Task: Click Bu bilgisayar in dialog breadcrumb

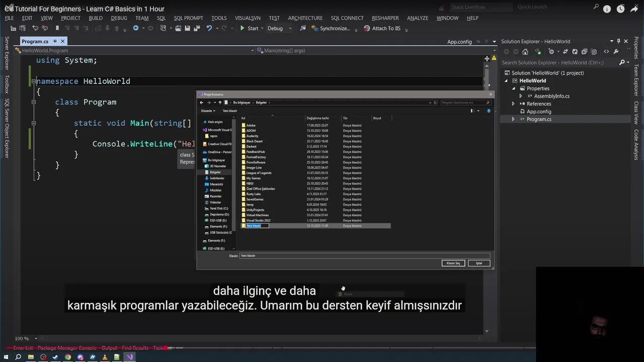Action: click(242, 103)
